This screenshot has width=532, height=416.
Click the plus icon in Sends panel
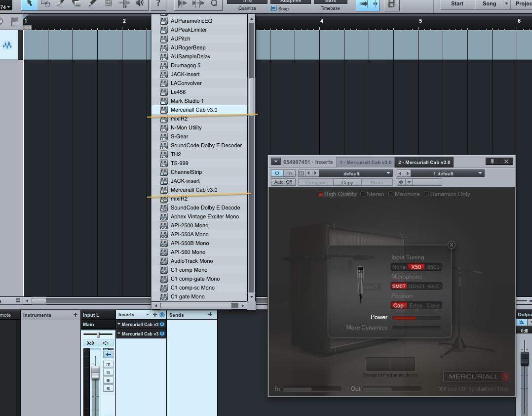210,314
